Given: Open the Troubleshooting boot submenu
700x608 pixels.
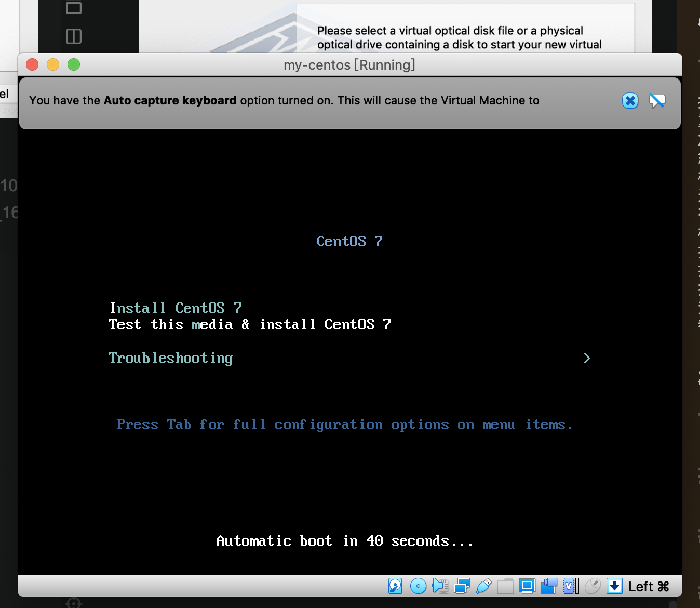Looking at the screenshot, I should coord(171,358).
